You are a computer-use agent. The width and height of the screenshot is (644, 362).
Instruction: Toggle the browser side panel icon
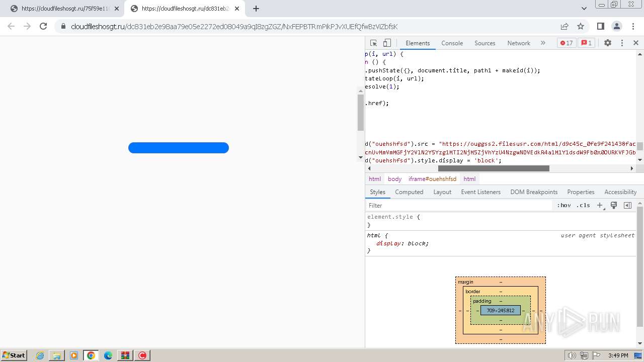pos(600,26)
